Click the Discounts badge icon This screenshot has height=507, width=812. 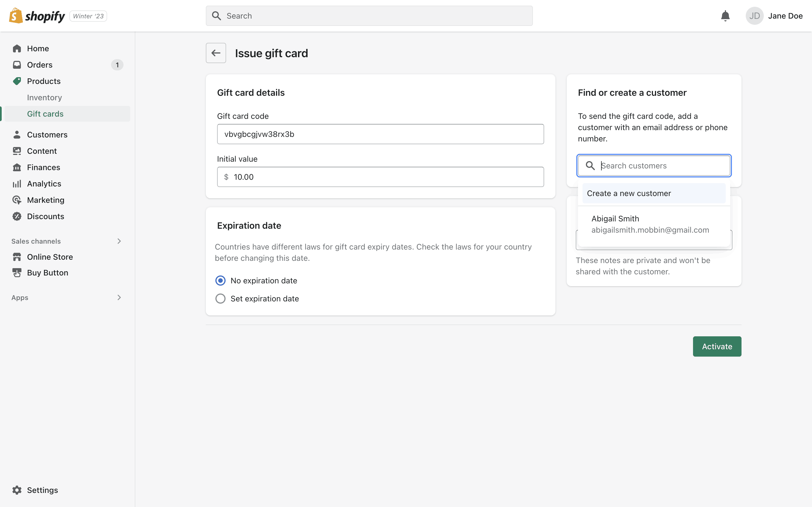(x=17, y=216)
